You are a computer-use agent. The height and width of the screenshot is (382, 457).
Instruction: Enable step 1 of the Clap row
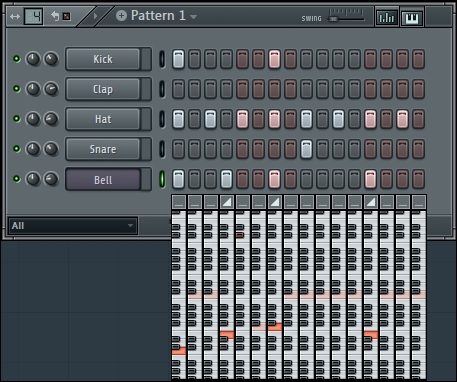click(178, 89)
